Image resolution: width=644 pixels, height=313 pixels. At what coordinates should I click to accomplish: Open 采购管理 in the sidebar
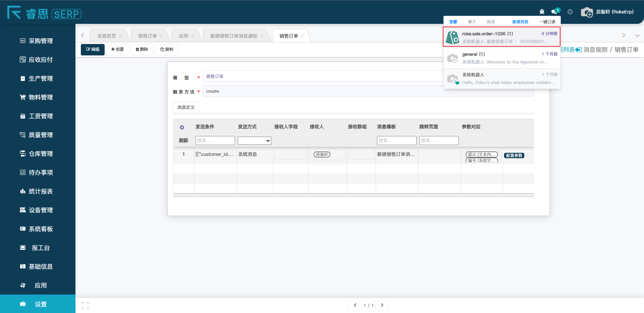coord(41,41)
